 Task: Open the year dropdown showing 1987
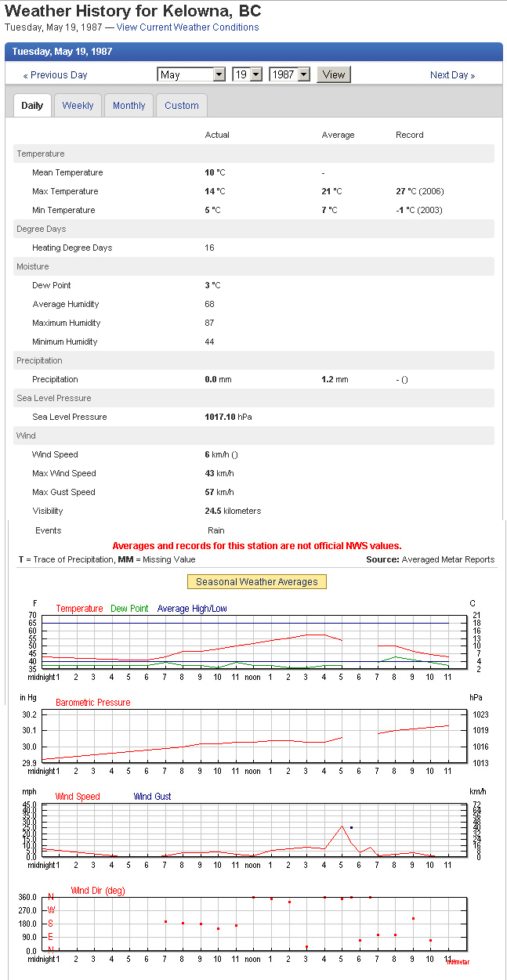coord(289,74)
